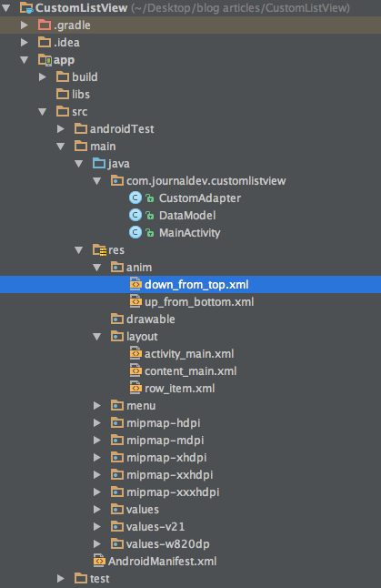Expand the mipmap-xxhdpi folder arrow
The width and height of the screenshot is (381, 588).
pyautogui.click(x=97, y=475)
